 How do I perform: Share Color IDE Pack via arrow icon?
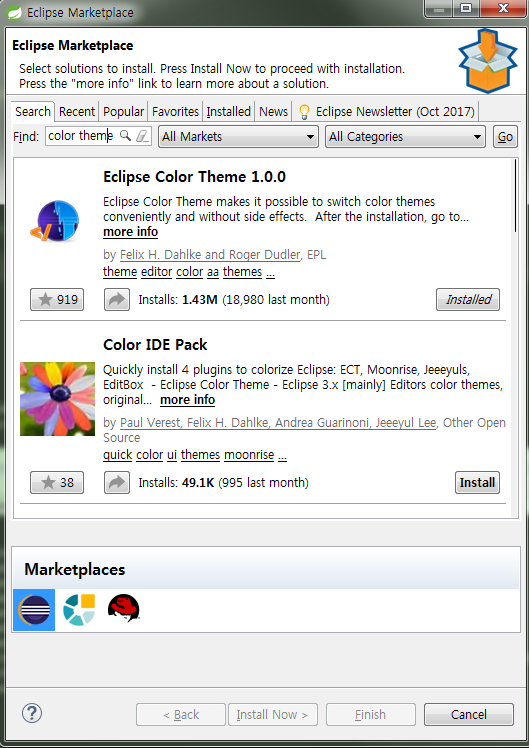tap(117, 483)
